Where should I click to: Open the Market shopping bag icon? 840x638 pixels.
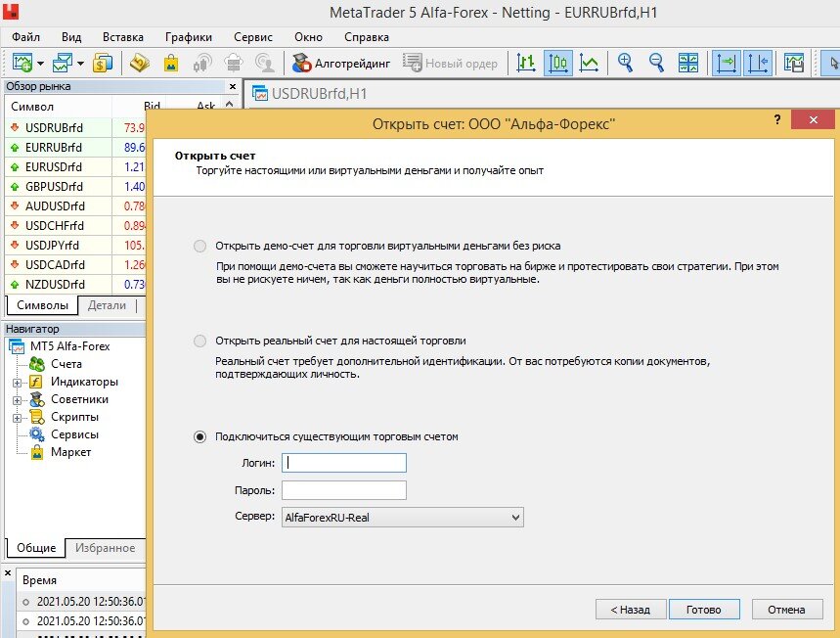coord(171,63)
